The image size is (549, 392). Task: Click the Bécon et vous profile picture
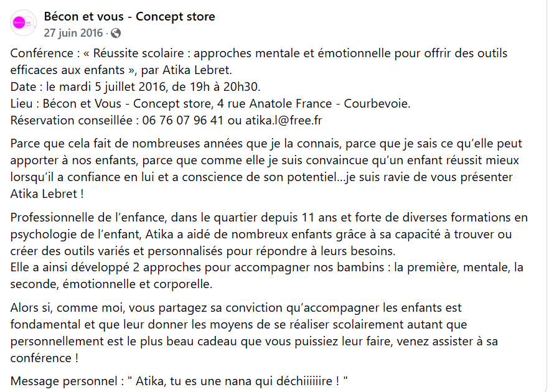click(23, 23)
